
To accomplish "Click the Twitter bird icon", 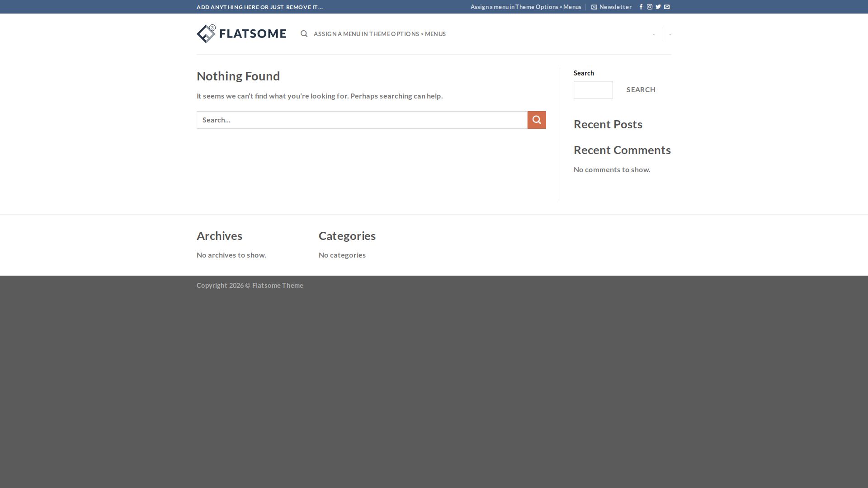I will [658, 7].
